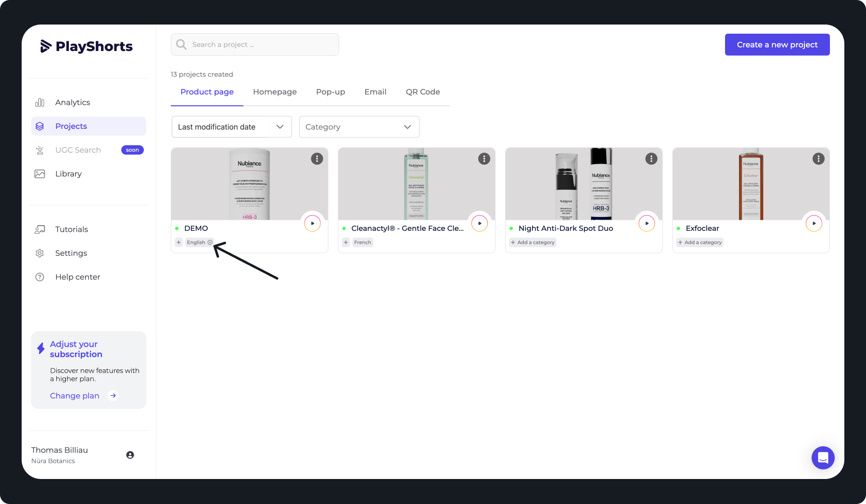Switch to the Homepage tab

point(275,92)
